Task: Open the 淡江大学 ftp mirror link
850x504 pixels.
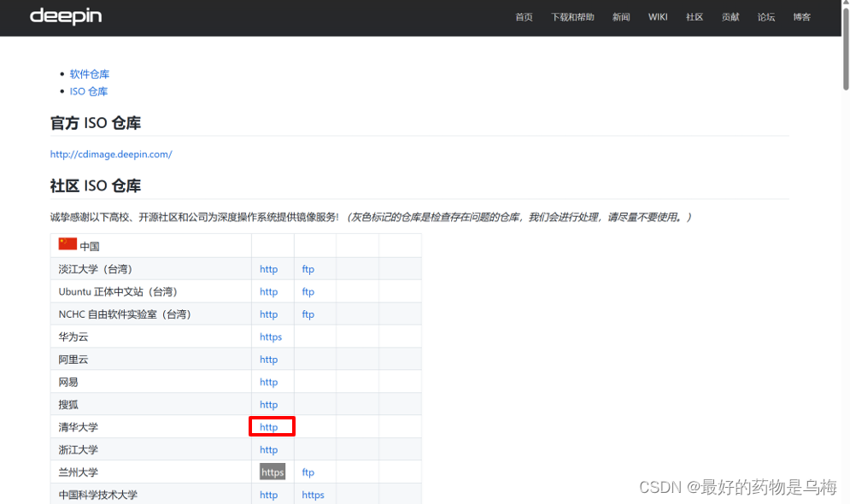Action: pos(308,268)
